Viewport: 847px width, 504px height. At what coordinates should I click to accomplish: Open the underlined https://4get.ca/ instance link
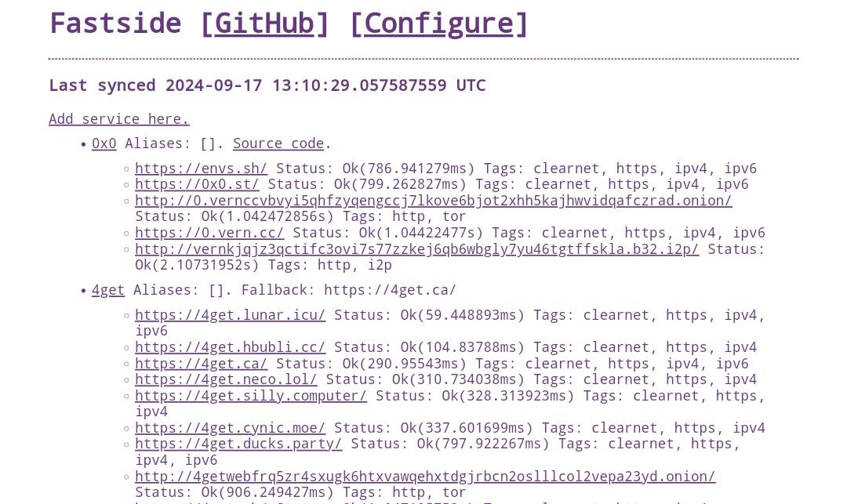201,364
